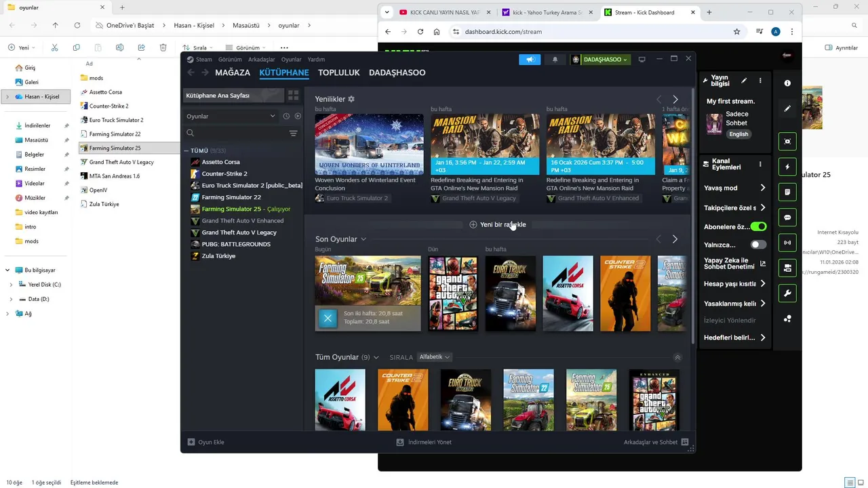868x488 pixels.
Task: Enable Yalnızca toggle in Kanal Eylemleri
Action: [x=758, y=245]
